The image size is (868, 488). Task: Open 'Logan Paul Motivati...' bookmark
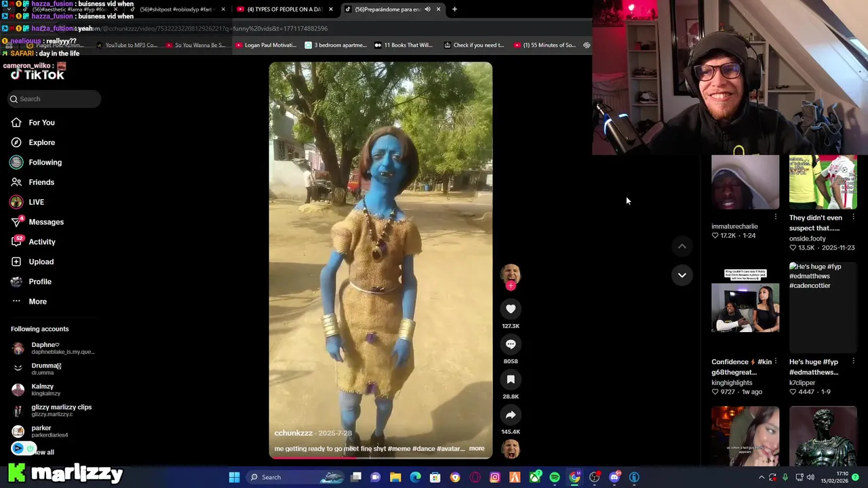click(265, 45)
